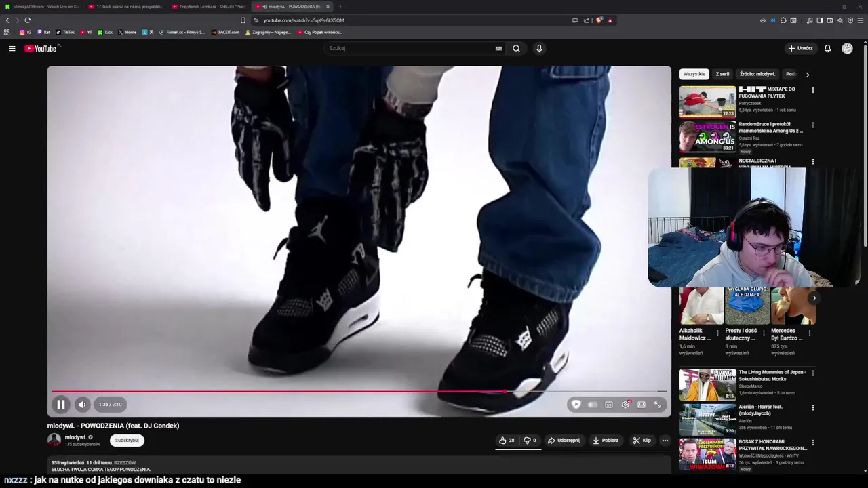Toggle the browser sidebar panel icon
This screenshot has height=488, width=868.
coord(820,20)
